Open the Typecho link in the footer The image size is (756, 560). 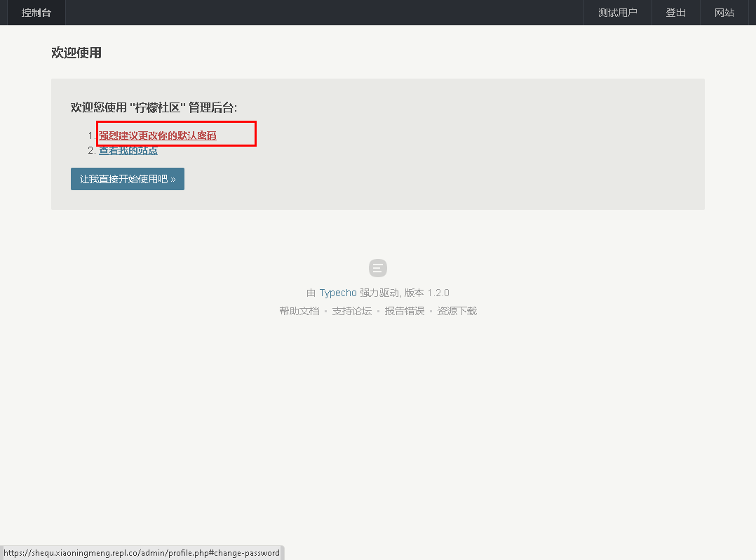click(338, 293)
